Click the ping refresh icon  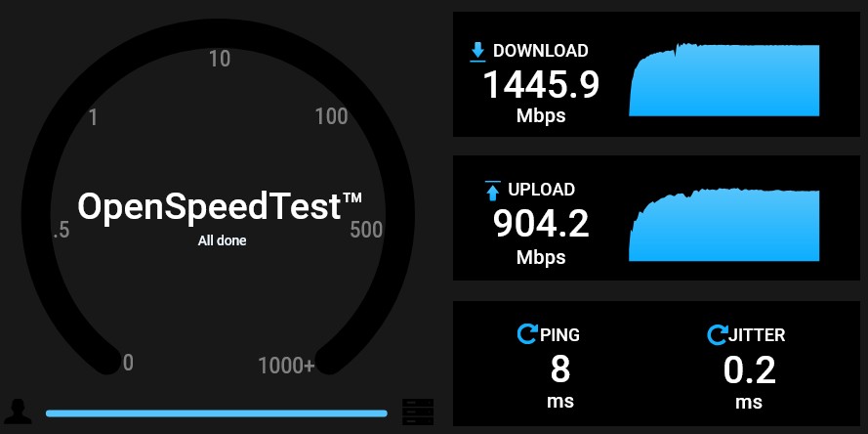coord(527,334)
